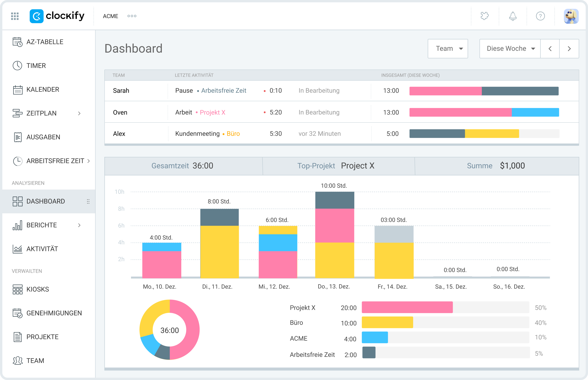Switch to the Dashboard section

[x=46, y=201]
